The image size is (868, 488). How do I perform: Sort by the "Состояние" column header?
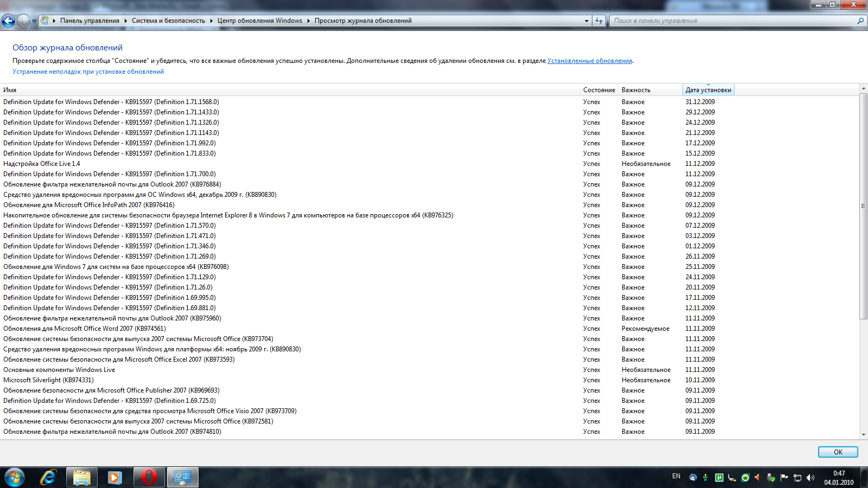(x=599, y=90)
